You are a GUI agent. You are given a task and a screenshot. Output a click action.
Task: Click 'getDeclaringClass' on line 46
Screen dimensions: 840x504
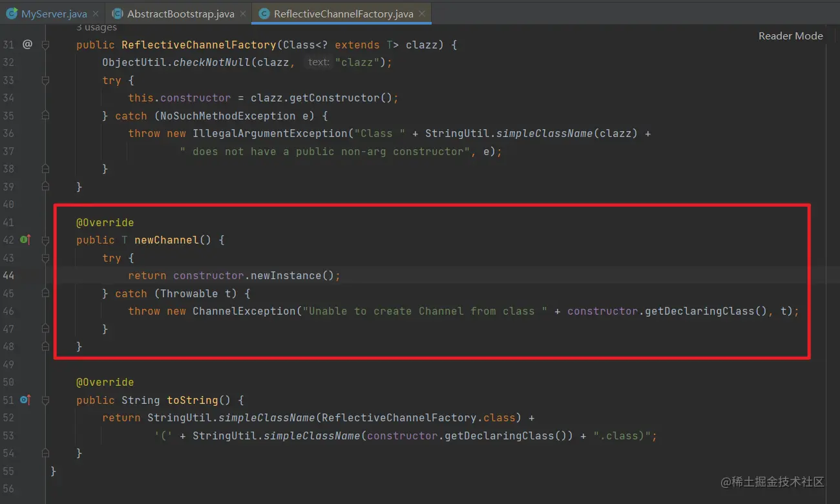700,311
